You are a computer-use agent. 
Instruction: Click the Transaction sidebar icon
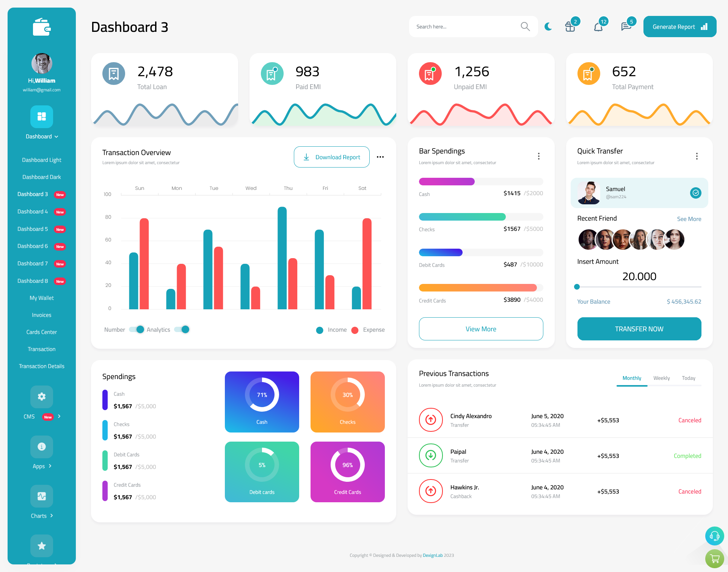point(41,349)
